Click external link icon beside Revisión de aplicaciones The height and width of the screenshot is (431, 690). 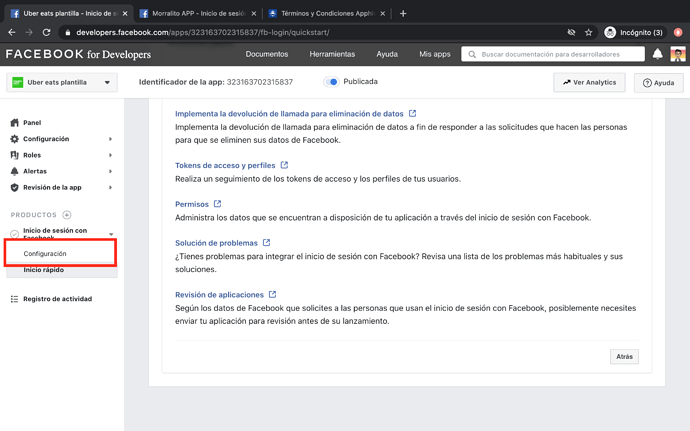[272, 295]
